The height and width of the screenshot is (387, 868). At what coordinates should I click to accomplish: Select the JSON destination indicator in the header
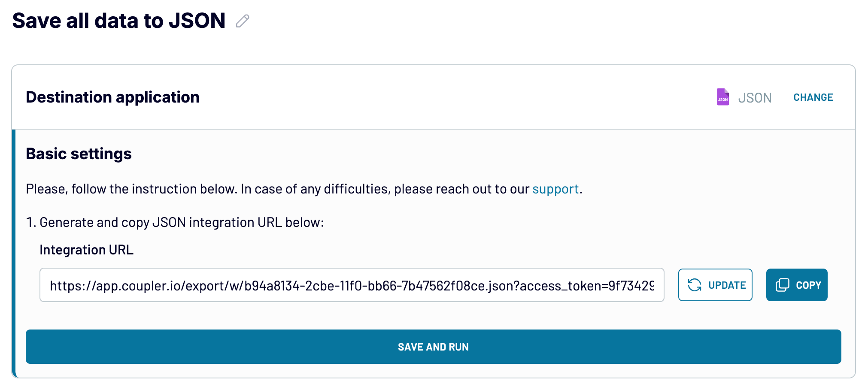pyautogui.click(x=754, y=97)
